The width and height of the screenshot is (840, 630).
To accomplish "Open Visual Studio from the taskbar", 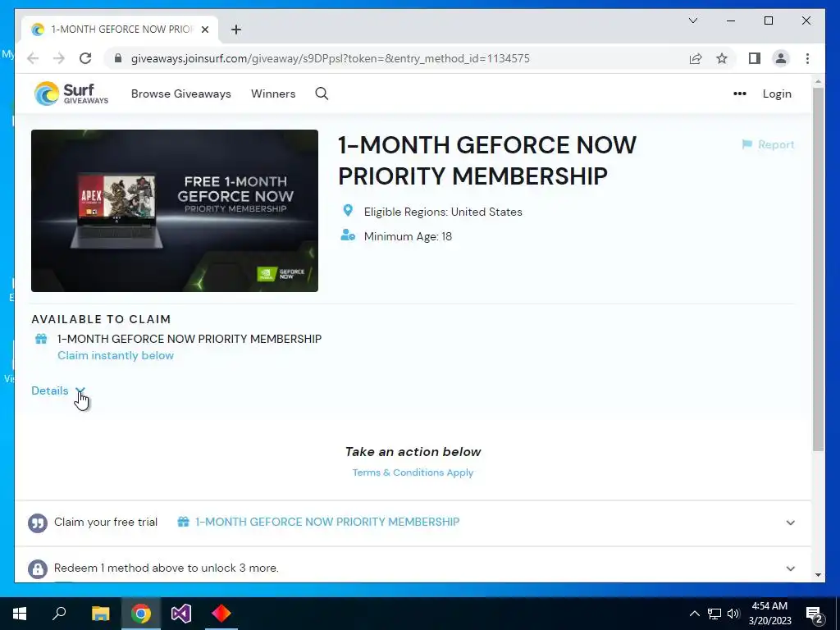I will 181,614.
